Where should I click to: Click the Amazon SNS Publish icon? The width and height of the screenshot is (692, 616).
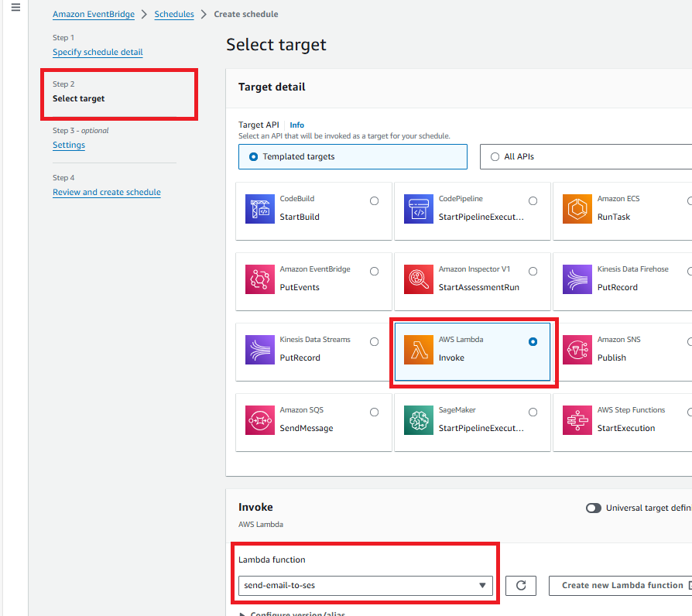[x=577, y=350]
